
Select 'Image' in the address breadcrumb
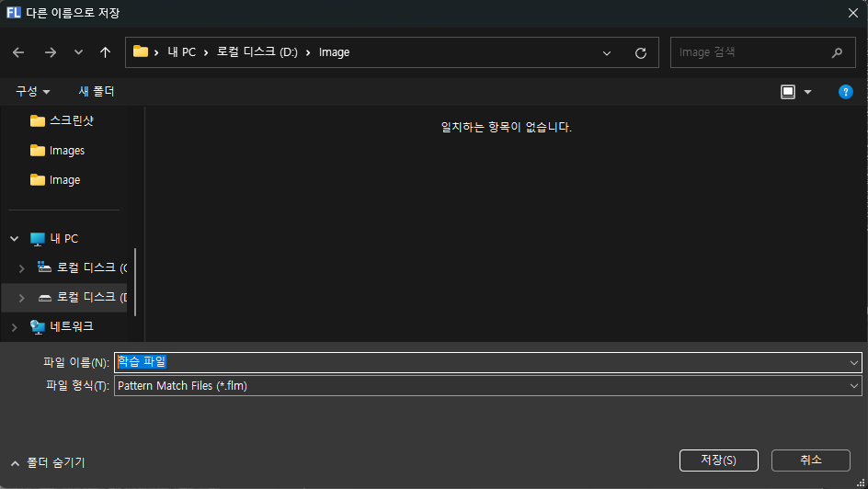click(x=335, y=52)
